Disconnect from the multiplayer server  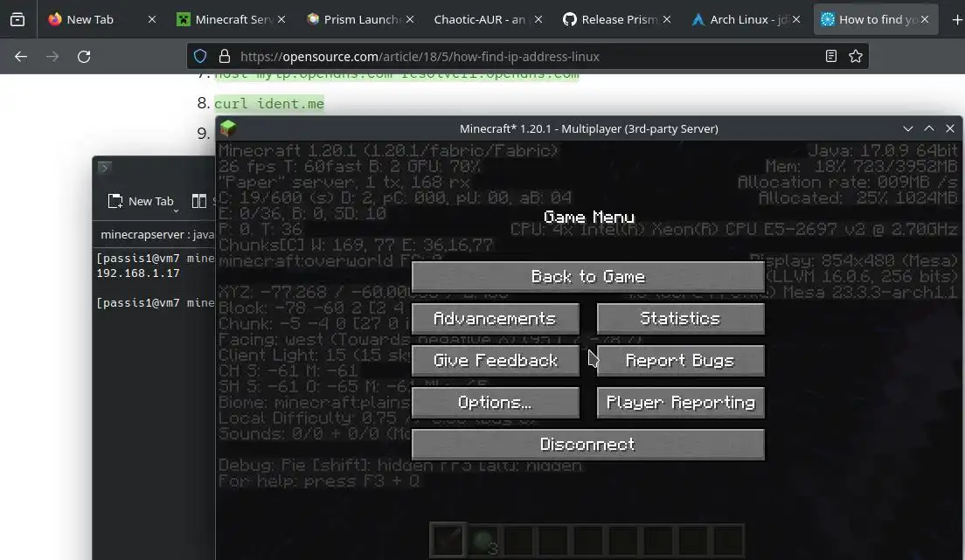click(587, 445)
